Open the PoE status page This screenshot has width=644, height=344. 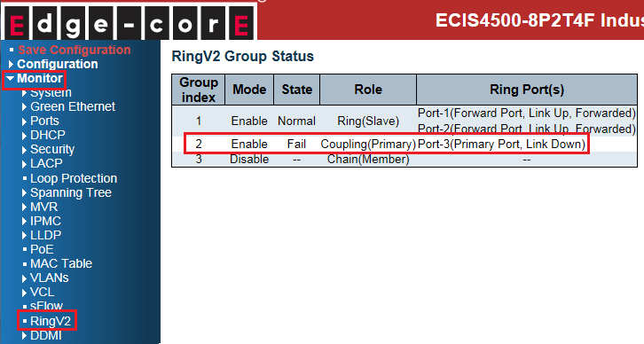point(42,250)
